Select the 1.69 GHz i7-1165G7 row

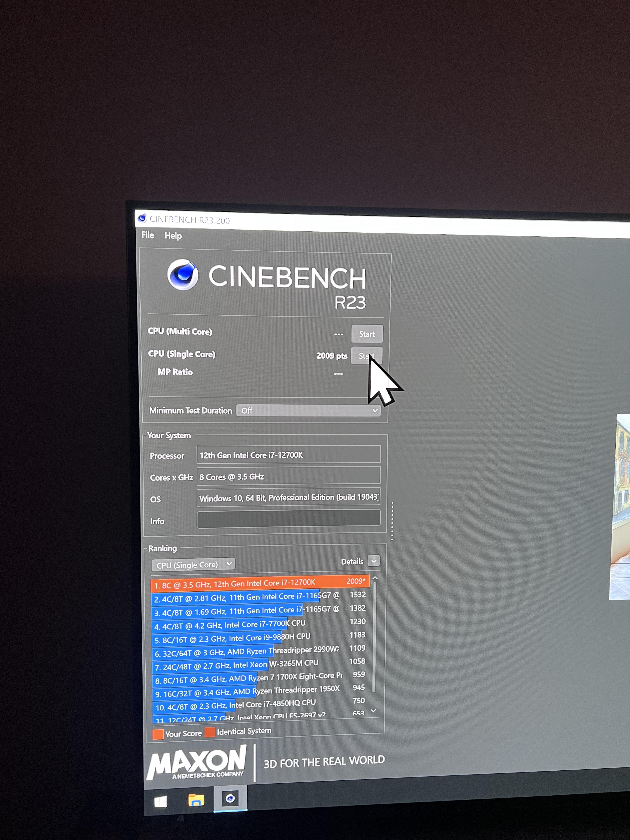(x=260, y=610)
